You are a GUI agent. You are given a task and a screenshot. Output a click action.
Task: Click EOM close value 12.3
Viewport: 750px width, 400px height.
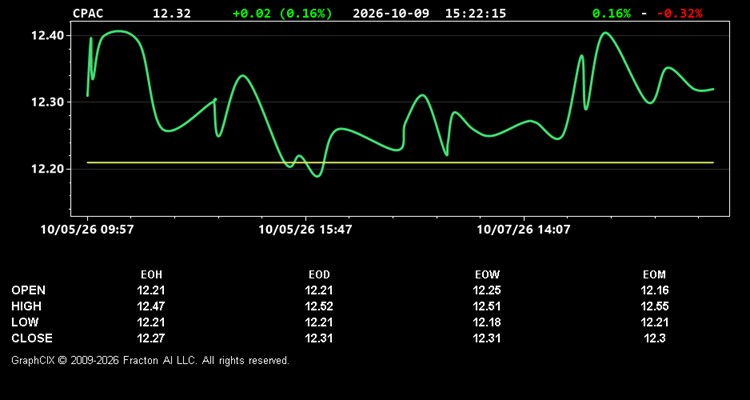(654, 338)
